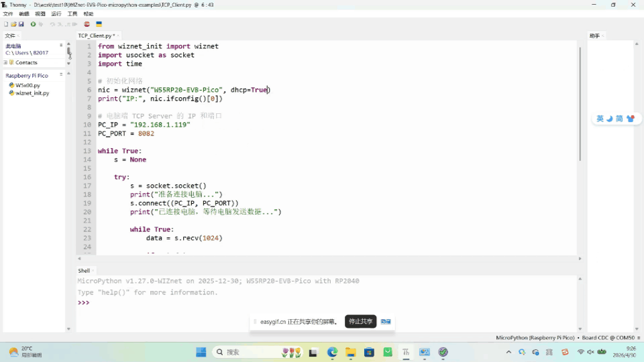Click the 8082 port value on line 11
The image size is (644, 362).
click(146, 133)
